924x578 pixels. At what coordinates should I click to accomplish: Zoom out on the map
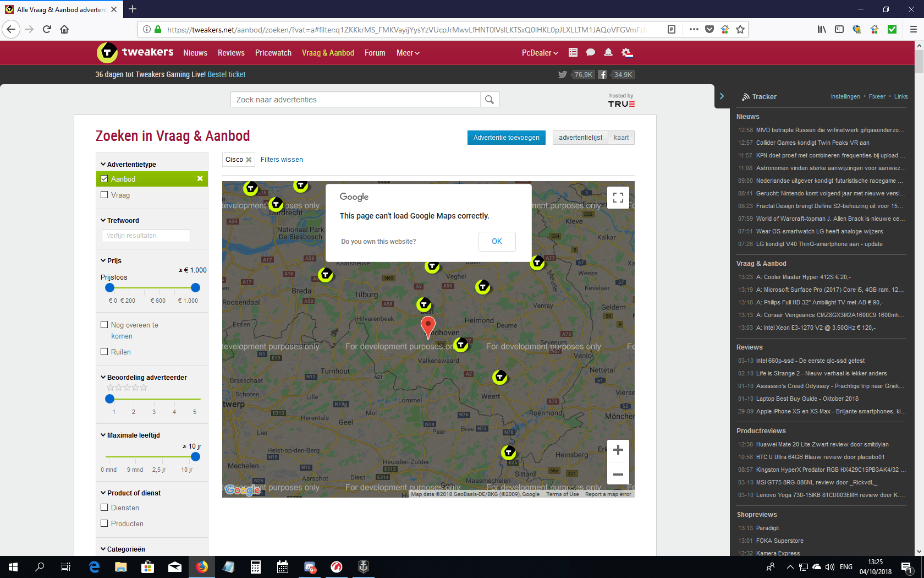tap(618, 474)
